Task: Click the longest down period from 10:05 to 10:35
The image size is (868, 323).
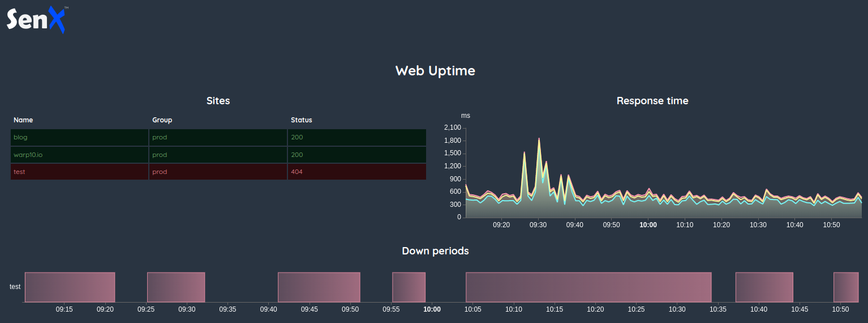Action: pyautogui.click(x=588, y=287)
